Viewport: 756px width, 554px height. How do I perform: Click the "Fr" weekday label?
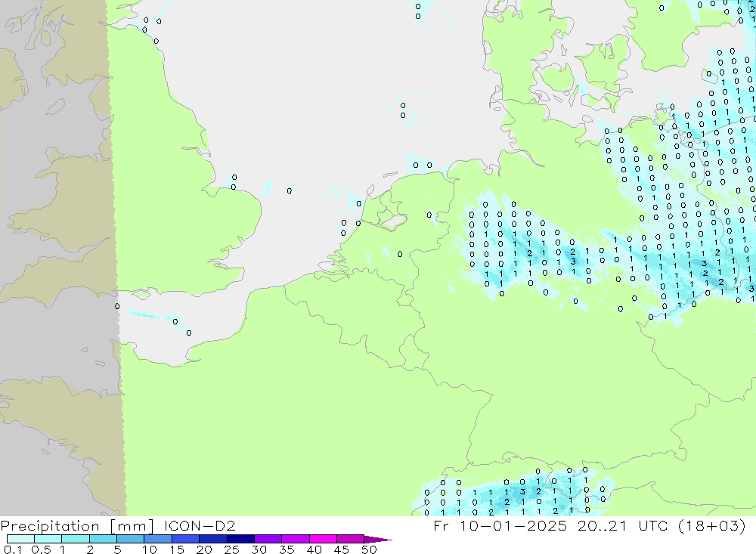[441, 525]
